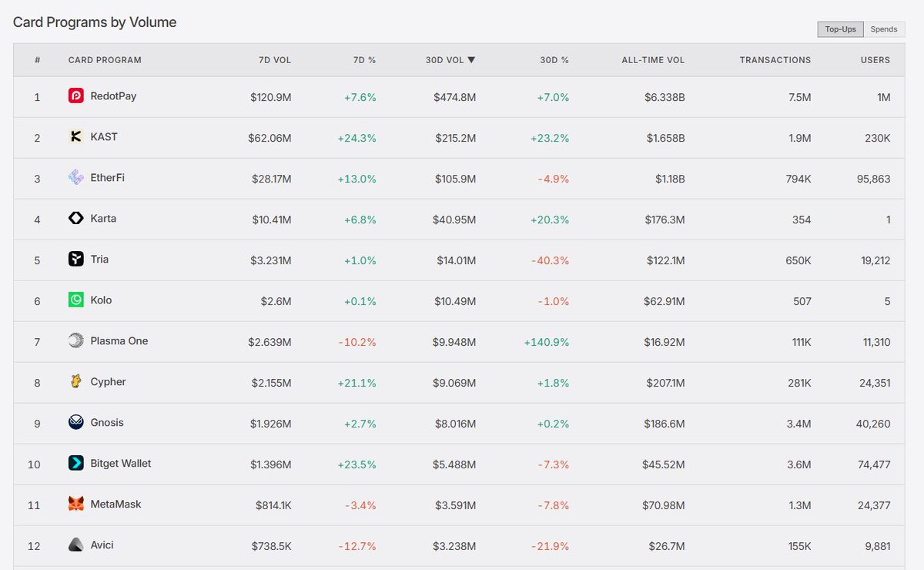Image resolution: width=924 pixels, height=570 pixels.
Task: Click RedotPay's 7D volume $120.9M
Action: pyautogui.click(x=271, y=97)
